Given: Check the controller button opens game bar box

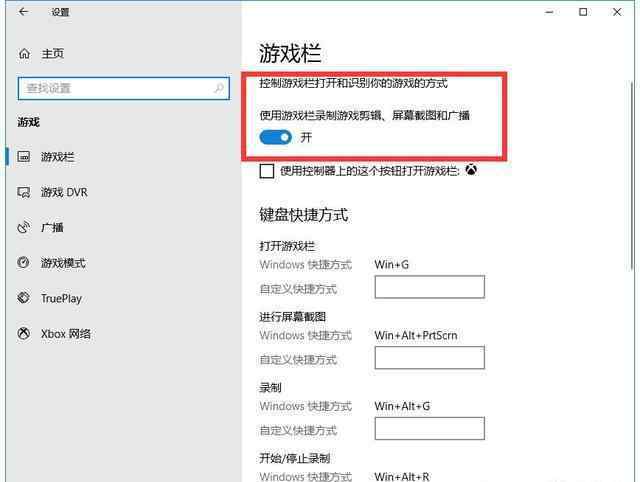Looking at the screenshot, I should point(267,171).
